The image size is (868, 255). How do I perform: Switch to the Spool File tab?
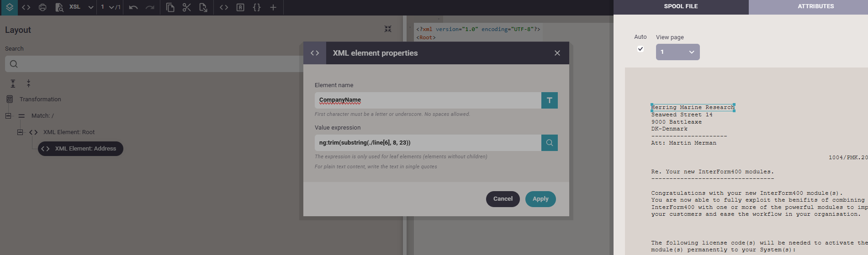[x=681, y=6]
